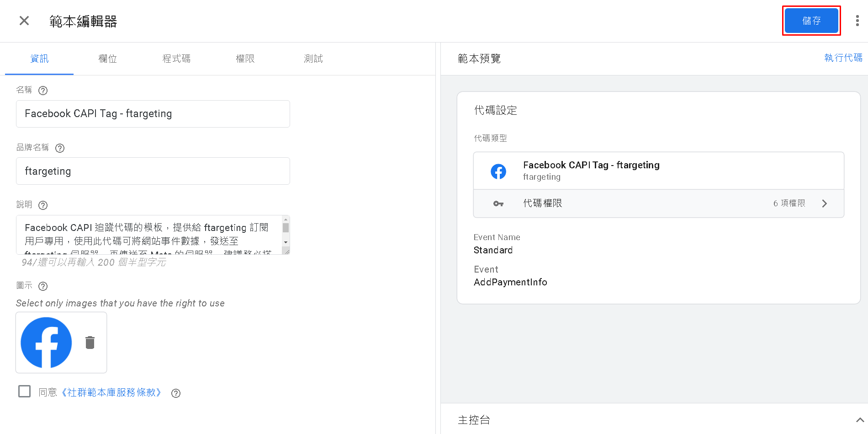Image resolution: width=868 pixels, height=434 pixels.
Task: Edit the brand name field ftargeting
Action: pos(153,171)
